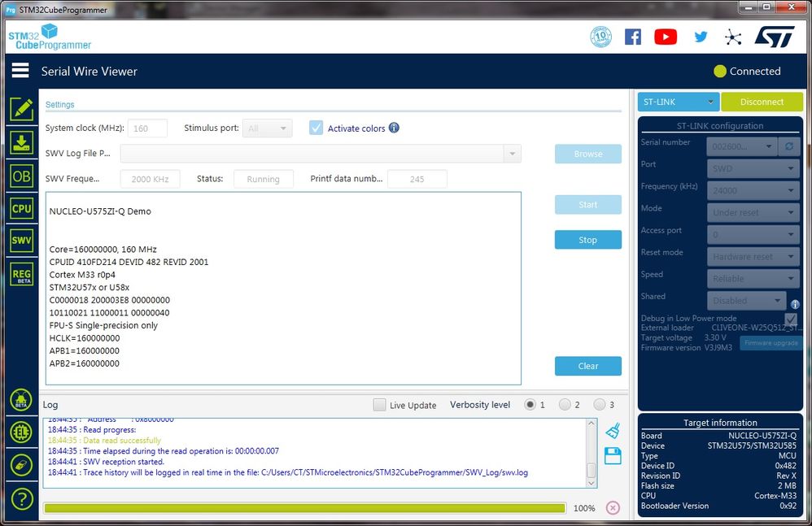812x526 pixels.
Task: Stop the SWV reception
Action: (587, 240)
